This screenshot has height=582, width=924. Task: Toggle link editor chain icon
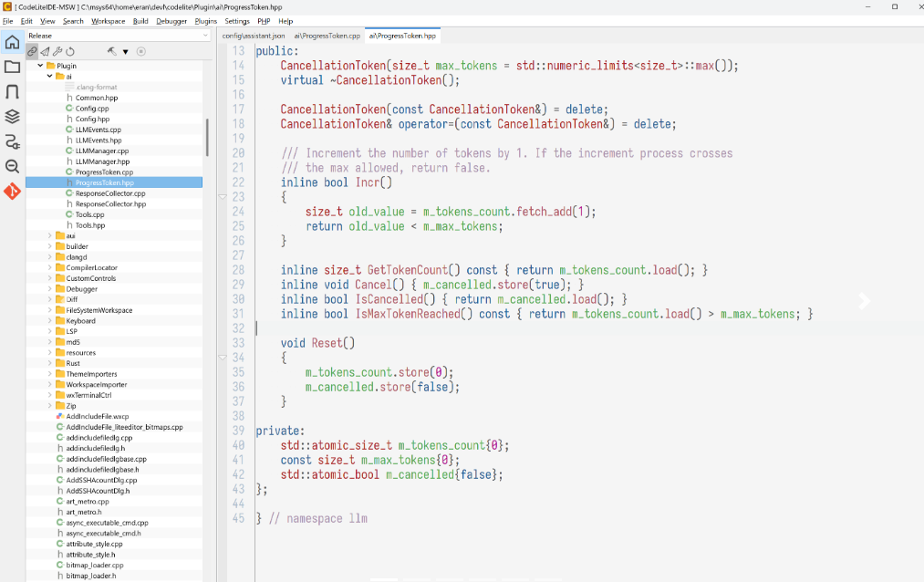(x=33, y=51)
